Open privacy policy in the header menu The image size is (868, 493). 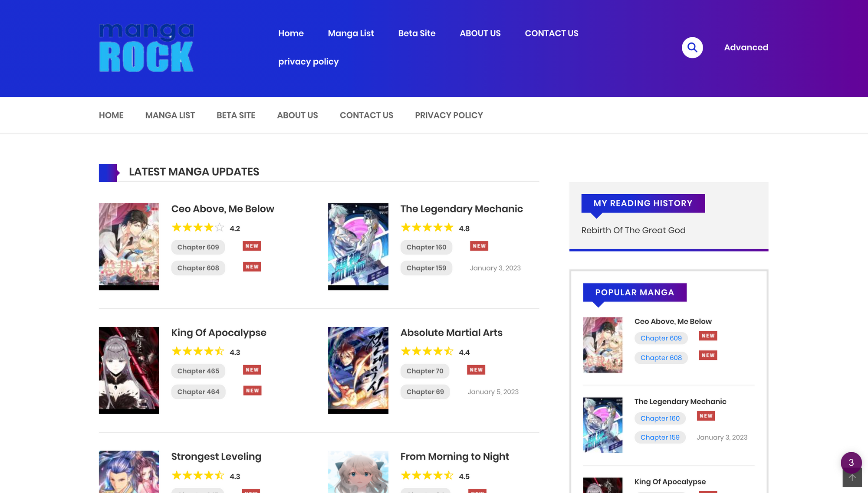(308, 62)
